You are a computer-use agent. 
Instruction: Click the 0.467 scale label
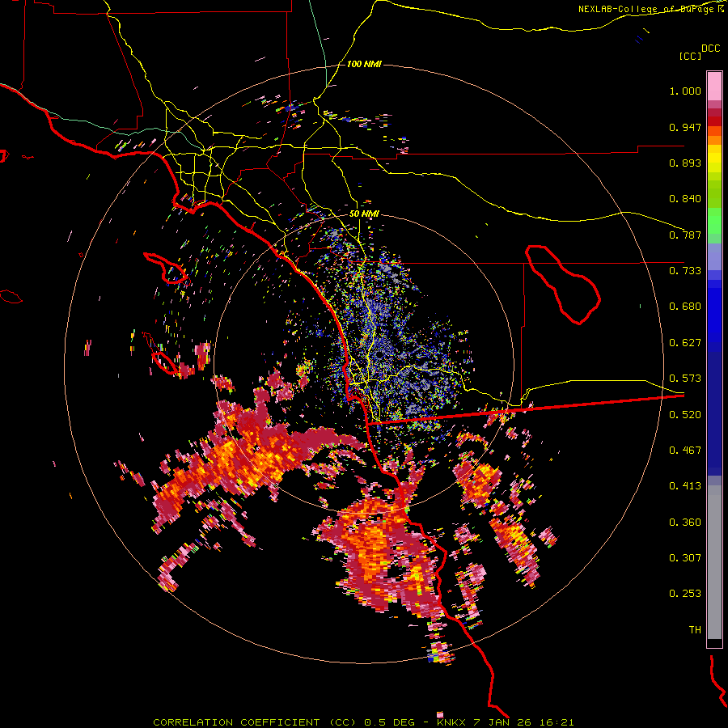tap(685, 451)
